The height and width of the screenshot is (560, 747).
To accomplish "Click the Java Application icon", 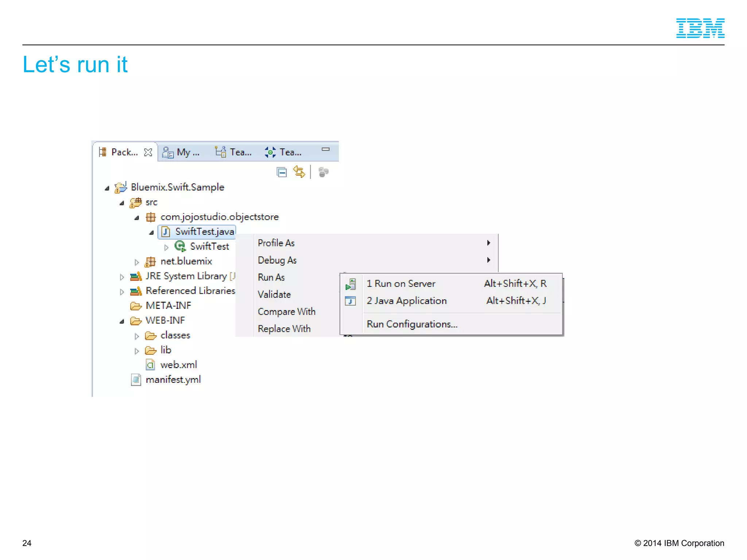I will 350,301.
